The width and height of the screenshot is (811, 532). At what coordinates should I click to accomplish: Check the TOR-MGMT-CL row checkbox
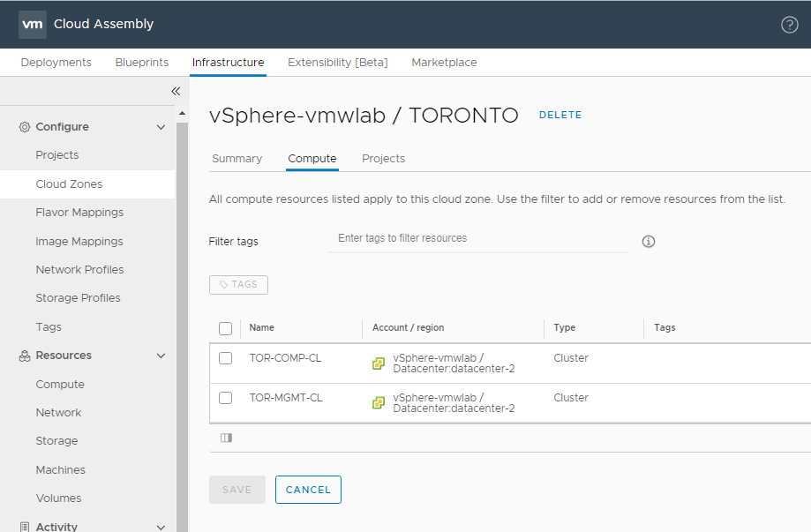226,398
